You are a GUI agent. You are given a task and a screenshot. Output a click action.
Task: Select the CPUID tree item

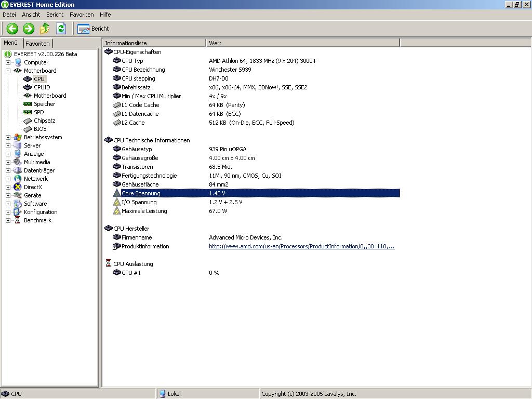[x=42, y=87]
